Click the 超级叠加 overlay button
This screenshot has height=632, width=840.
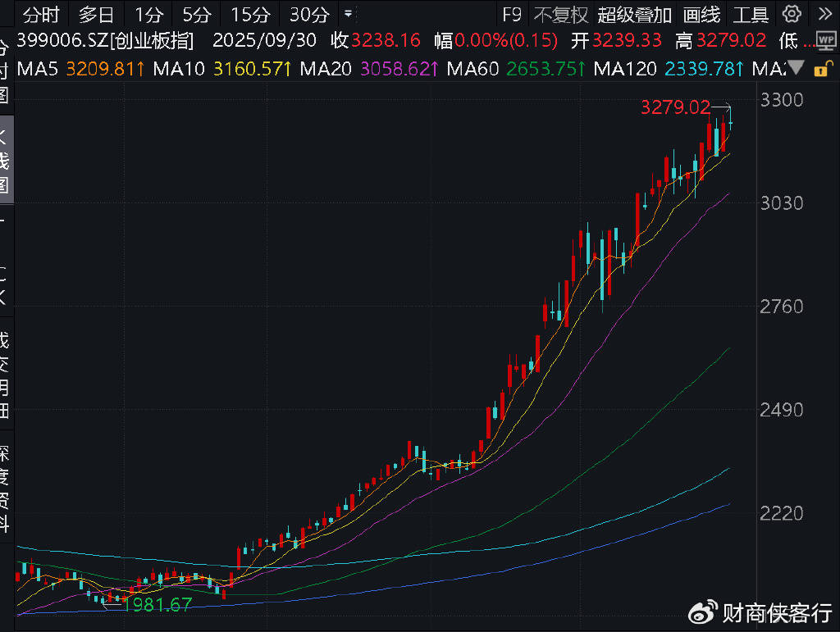(x=634, y=14)
